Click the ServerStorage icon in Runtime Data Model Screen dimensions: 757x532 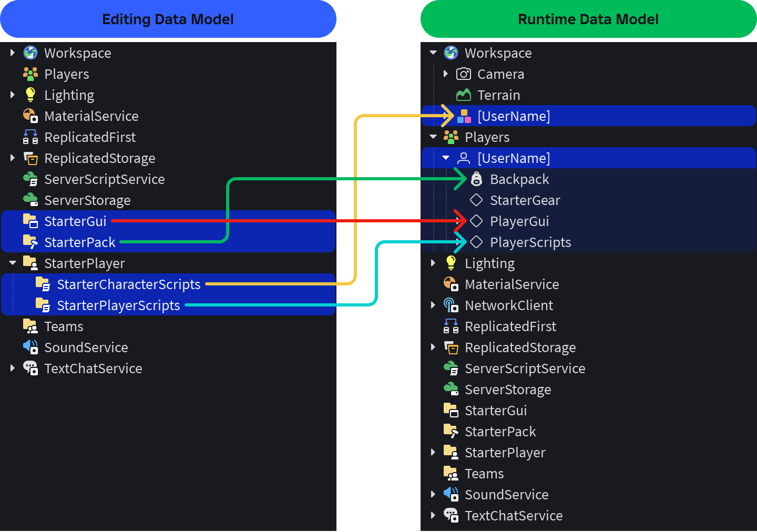pos(451,389)
